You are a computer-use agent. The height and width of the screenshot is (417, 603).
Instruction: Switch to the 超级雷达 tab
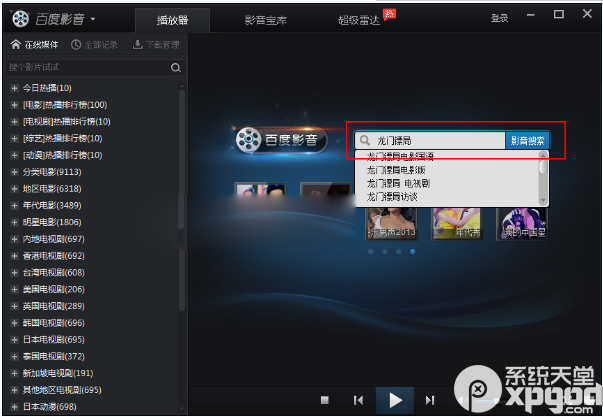pyautogui.click(x=359, y=20)
